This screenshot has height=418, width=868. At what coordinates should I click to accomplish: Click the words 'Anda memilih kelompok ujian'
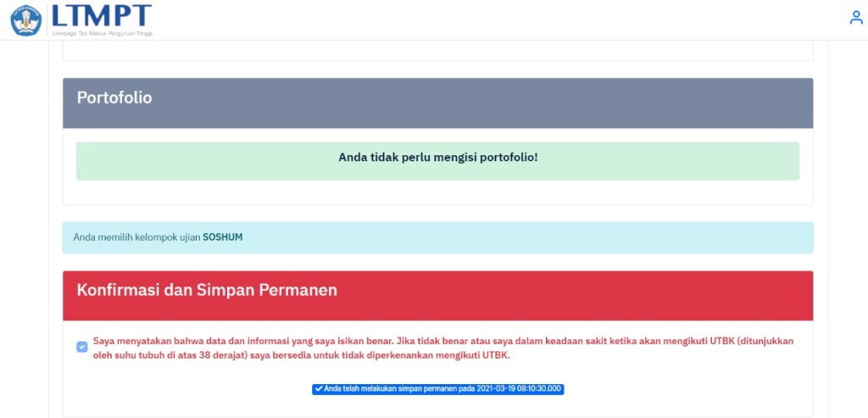136,237
